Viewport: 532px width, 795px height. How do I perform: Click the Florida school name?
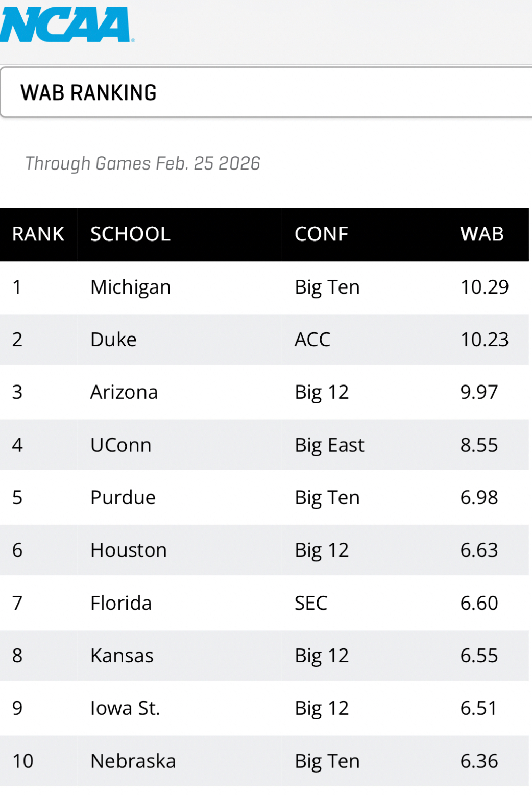pos(121,603)
